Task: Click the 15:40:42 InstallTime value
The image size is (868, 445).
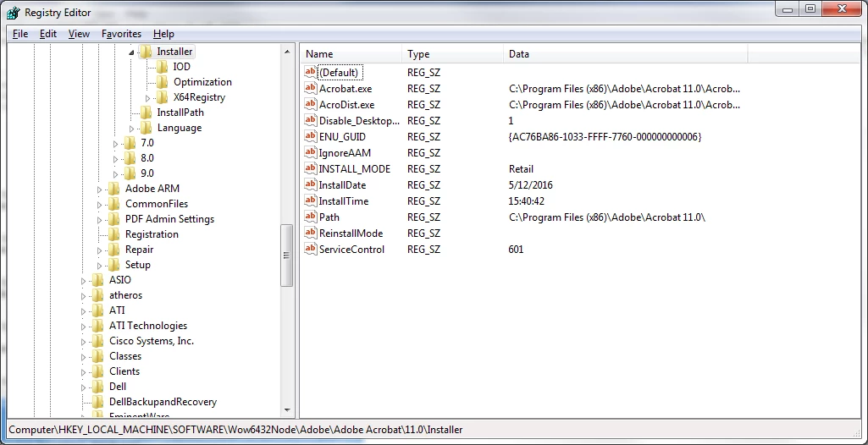Action: [x=527, y=201]
